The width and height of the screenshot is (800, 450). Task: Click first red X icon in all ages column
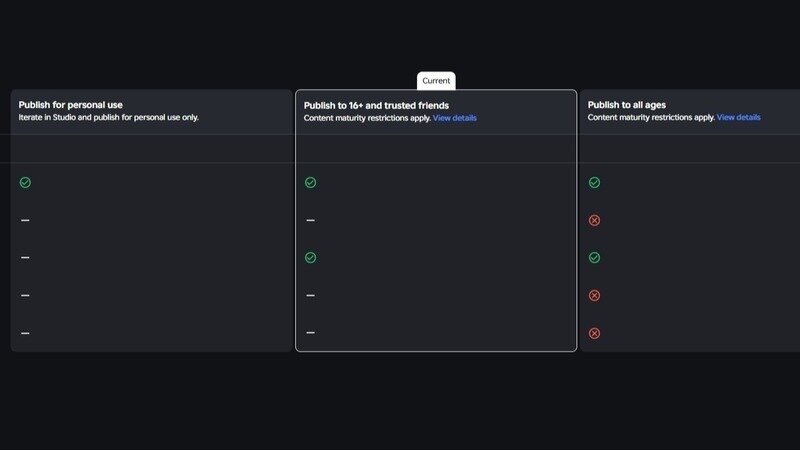594,220
